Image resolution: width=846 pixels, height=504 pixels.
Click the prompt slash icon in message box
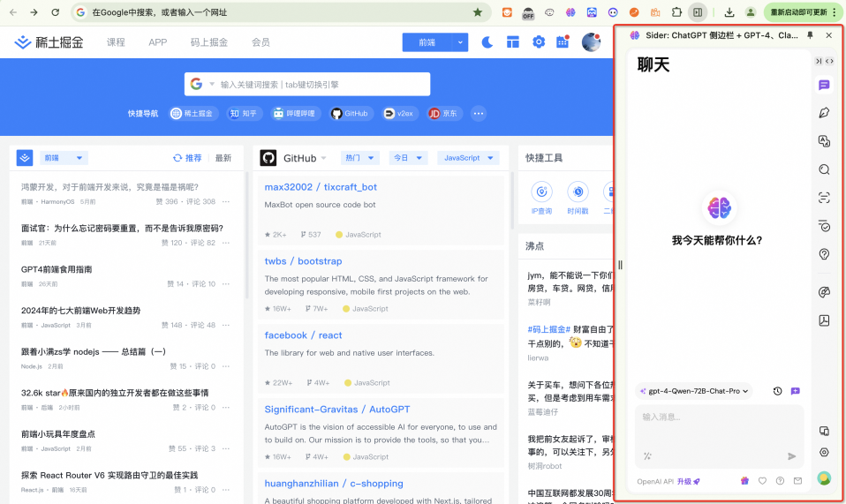click(x=647, y=456)
